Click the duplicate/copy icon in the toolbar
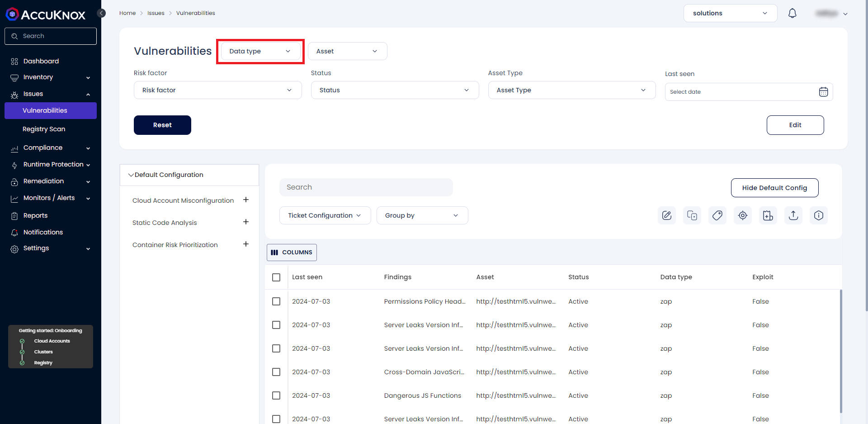Screen dimensions: 868x424 coord(692,215)
